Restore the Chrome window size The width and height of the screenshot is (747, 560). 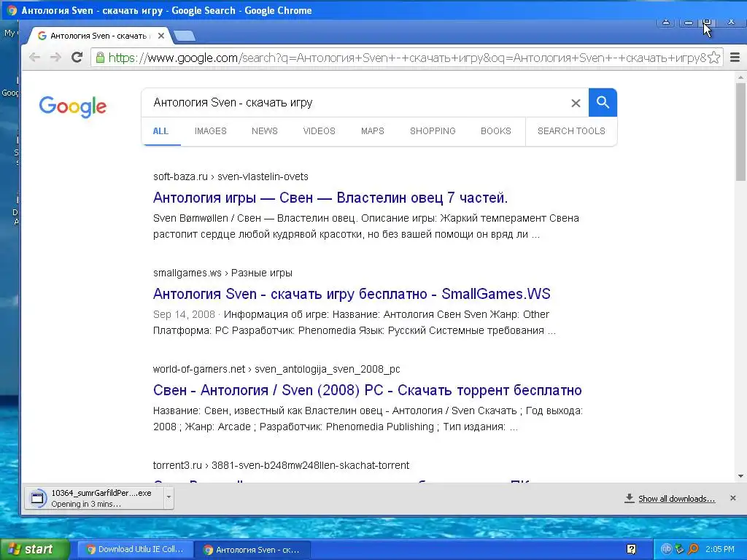[x=707, y=23]
